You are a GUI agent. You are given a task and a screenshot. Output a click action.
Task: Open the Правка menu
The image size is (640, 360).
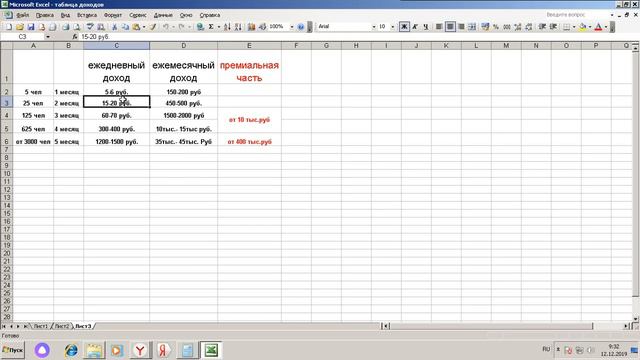pos(44,15)
